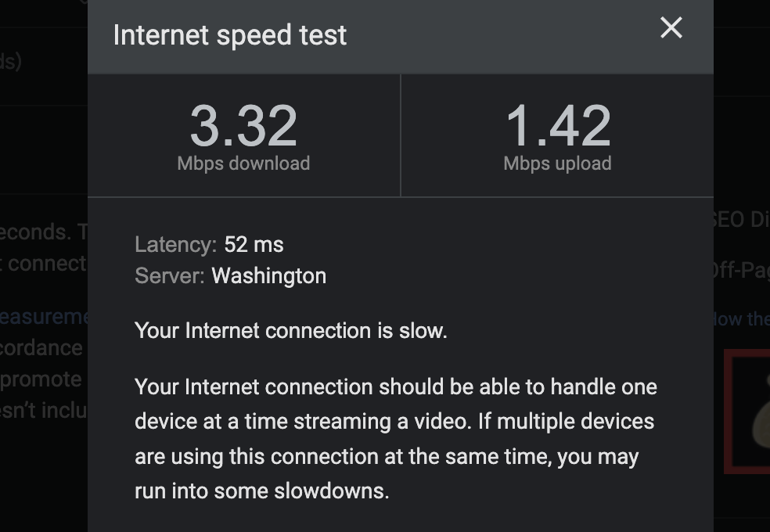The width and height of the screenshot is (770, 532).
Task: Click the 3.32 download speed value
Action: click(x=243, y=126)
